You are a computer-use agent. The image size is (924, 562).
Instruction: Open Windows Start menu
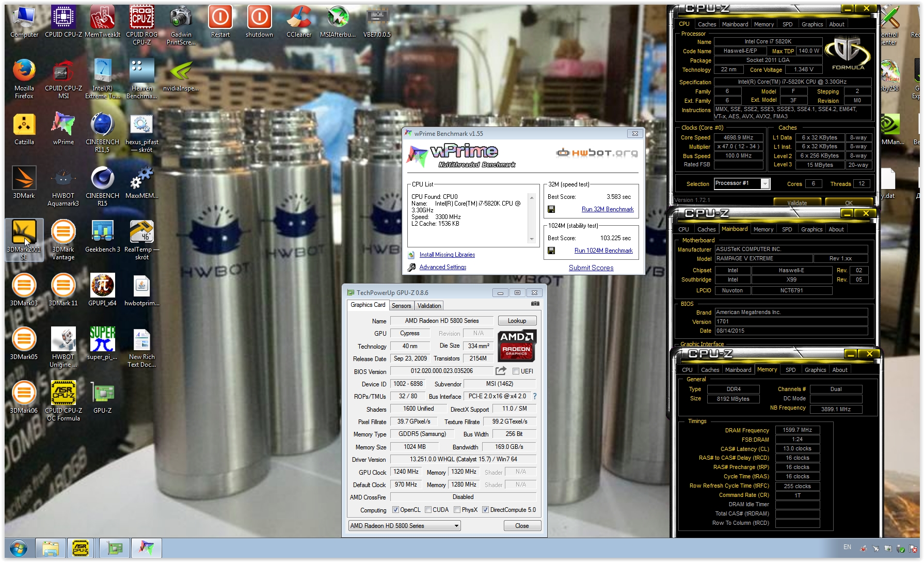(x=19, y=548)
